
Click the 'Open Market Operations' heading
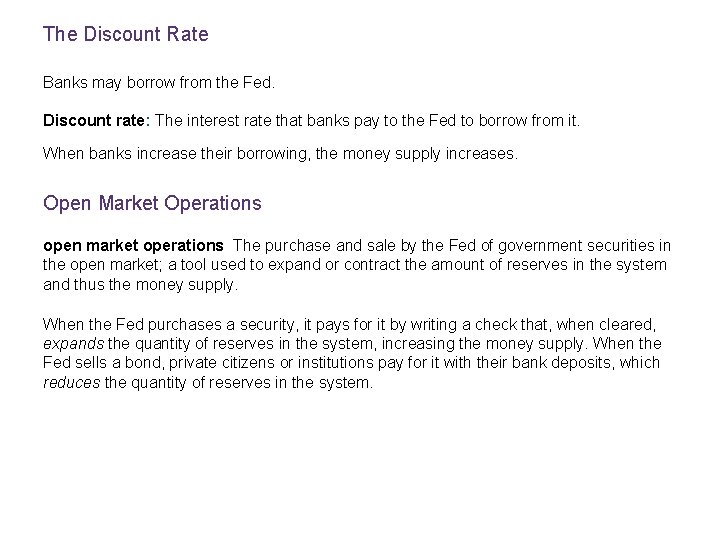tap(152, 203)
